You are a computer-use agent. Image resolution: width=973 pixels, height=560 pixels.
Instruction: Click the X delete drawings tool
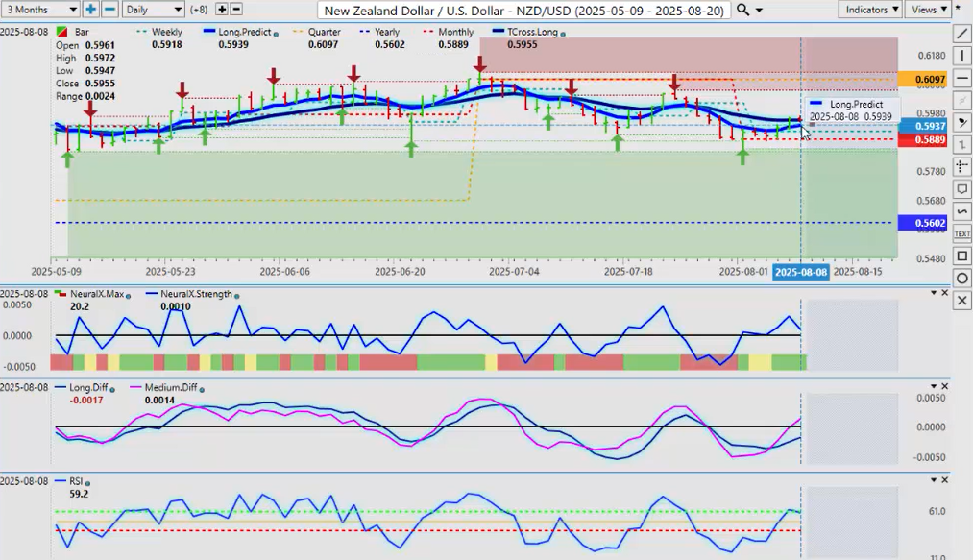point(962,301)
